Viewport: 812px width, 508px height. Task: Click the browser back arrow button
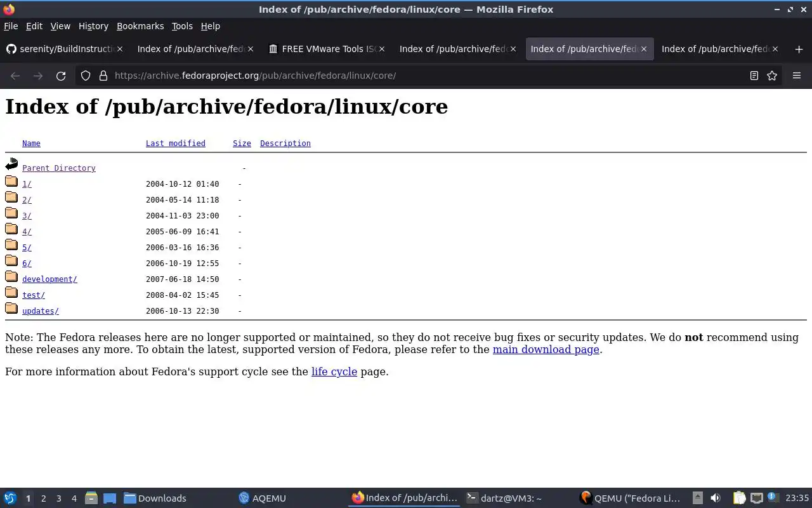(x=15, y=76)
